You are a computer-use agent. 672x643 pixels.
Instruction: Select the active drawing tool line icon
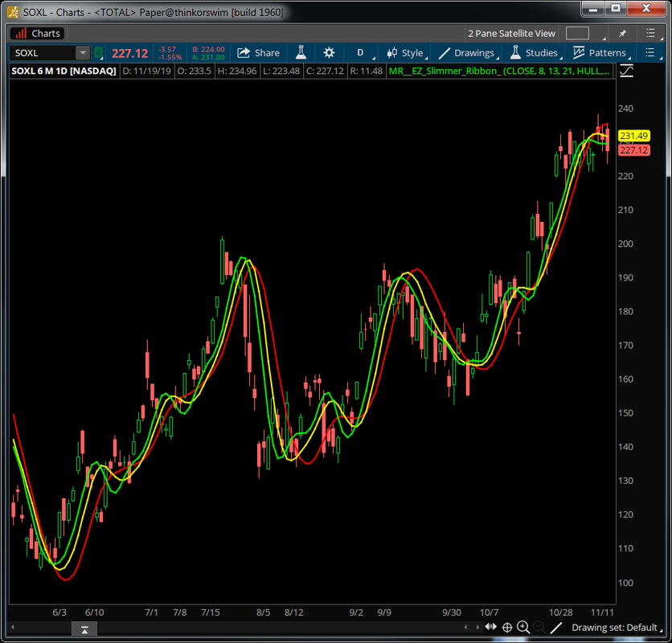coord(556,628)
